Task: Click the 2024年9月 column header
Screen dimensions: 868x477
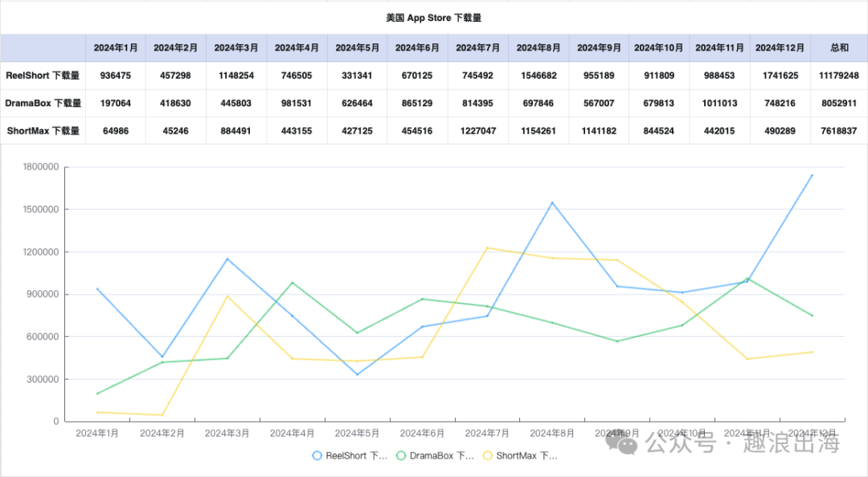Action: 599,47
